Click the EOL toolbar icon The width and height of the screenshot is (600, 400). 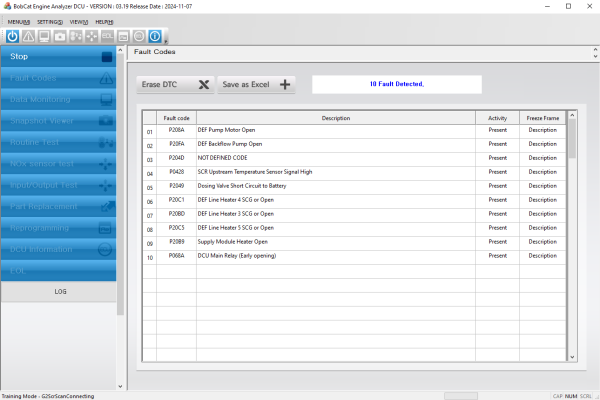[x=108, y=36]
